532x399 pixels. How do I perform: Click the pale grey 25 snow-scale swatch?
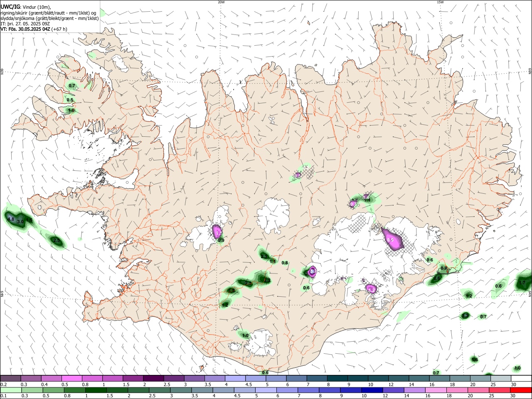tap(501, 378)
